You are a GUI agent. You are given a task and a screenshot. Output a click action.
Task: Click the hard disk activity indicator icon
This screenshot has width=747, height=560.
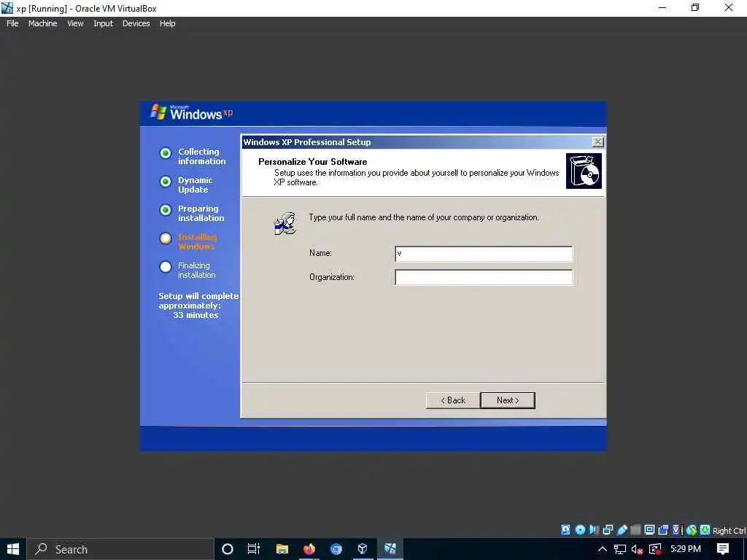(x=565, y=529)
